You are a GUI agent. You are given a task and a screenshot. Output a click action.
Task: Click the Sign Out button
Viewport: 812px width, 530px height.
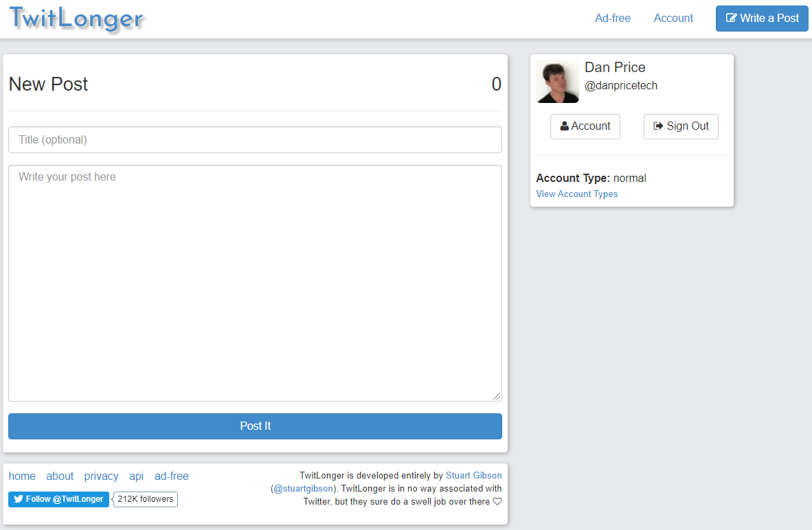click(681, 126)
